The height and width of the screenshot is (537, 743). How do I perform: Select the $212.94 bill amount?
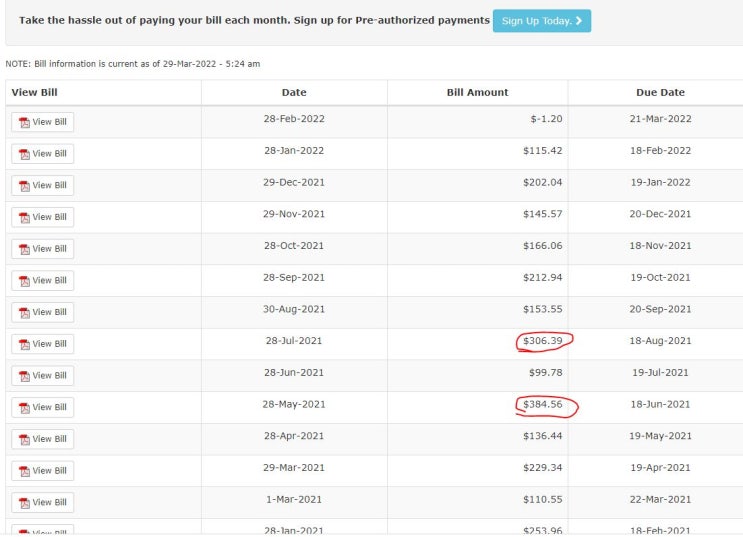(x=543, y=278)
